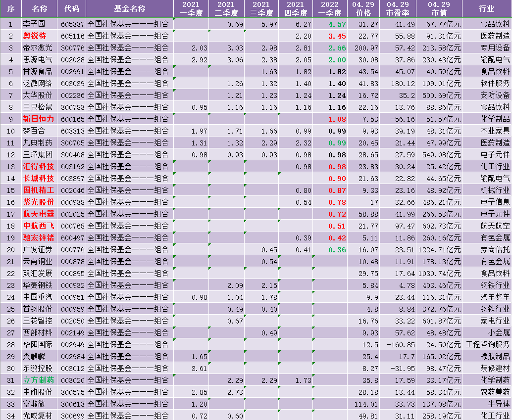Click the code cell 002991
Screen dimensions: 512x420
[72, 72]
